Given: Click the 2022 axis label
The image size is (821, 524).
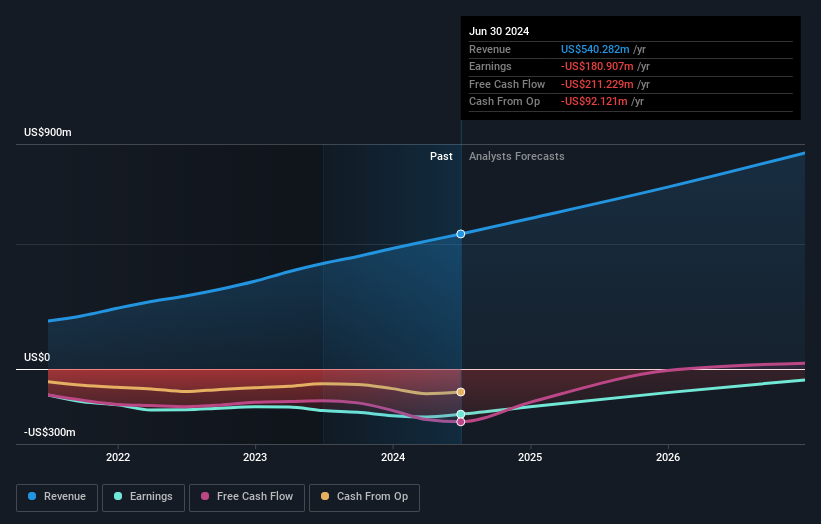Looking at the screenshot, I should pyautogui.click(x=118, y=457).
